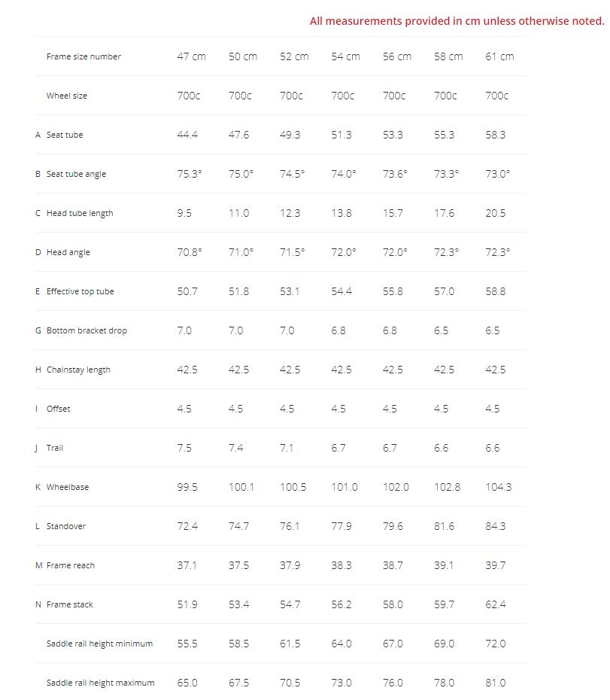Click the Bottom bracket drop label
Viewport: 610px width, 700px height.
click(x=86, y=330)
